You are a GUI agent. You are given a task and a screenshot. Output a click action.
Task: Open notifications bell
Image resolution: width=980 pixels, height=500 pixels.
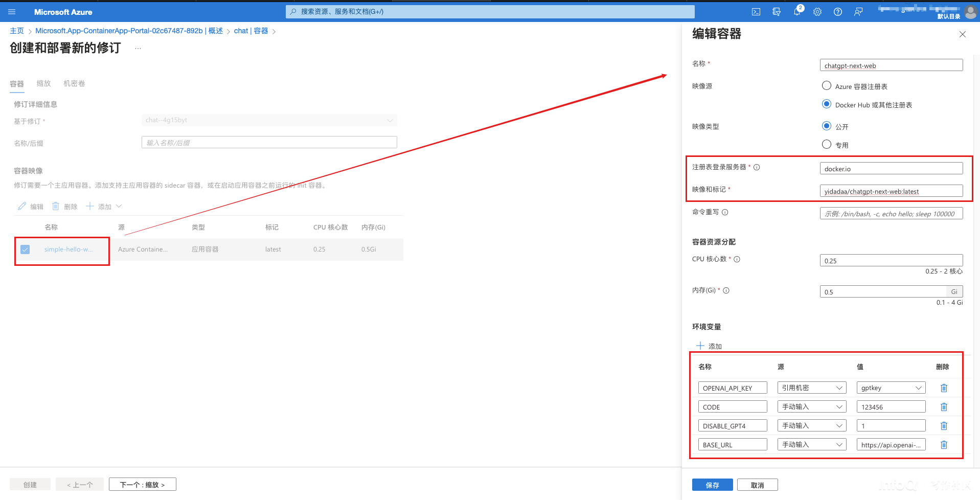(x=797, y=12)
